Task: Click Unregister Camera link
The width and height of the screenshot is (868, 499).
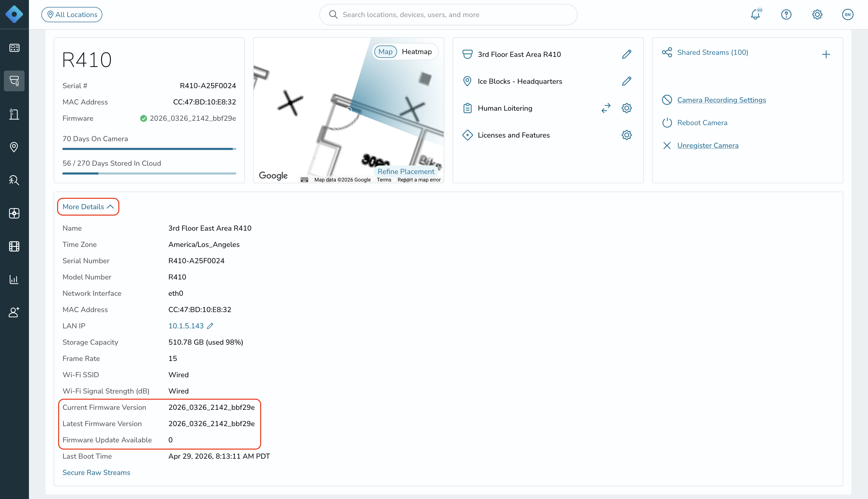Action: (x=708, y=146)
